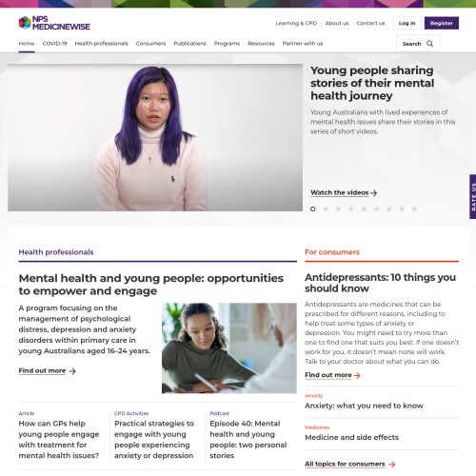
Task: Open the hero video thumbnail of purple-haired woman
Action: pyautogui.click(x=155, y=137)
